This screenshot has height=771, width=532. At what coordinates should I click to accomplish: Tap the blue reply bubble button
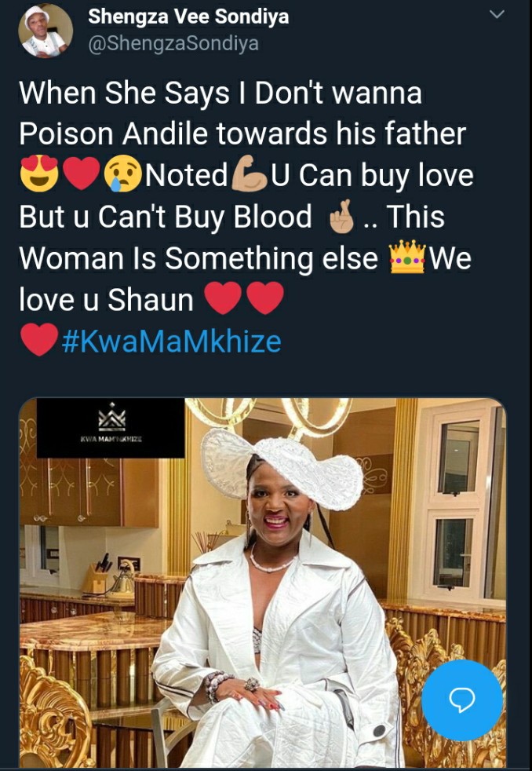coord(461,700)
